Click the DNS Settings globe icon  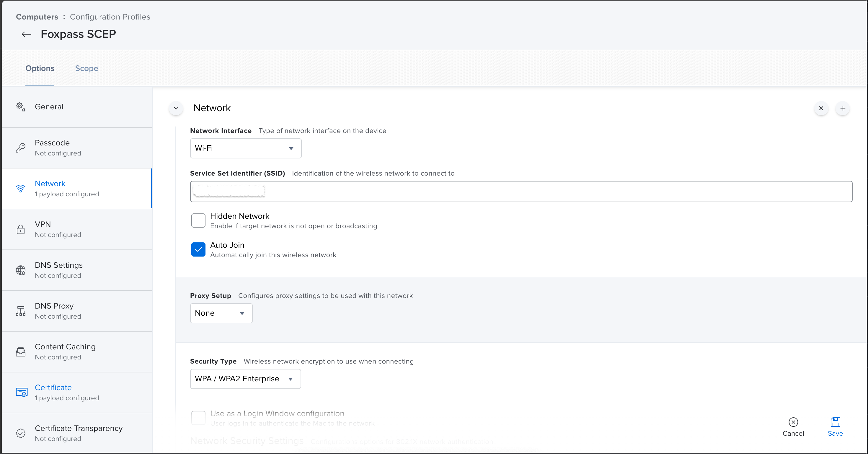coord(21,270)
